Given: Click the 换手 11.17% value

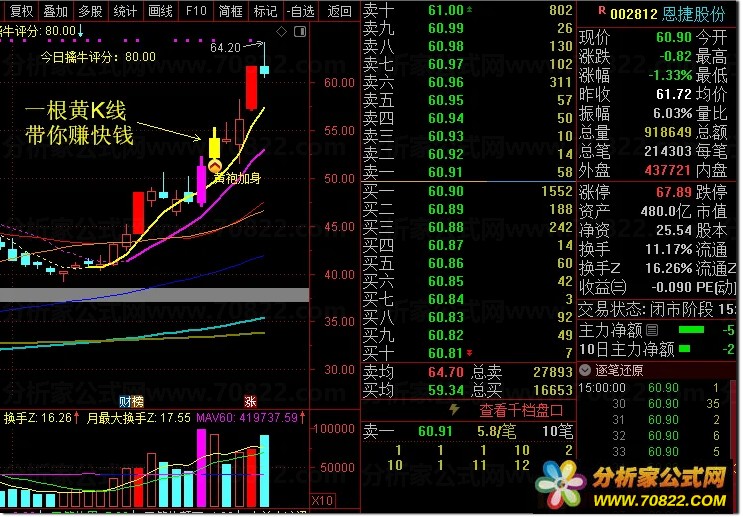Looking at the screenshot, I should (x=669, y=249).
